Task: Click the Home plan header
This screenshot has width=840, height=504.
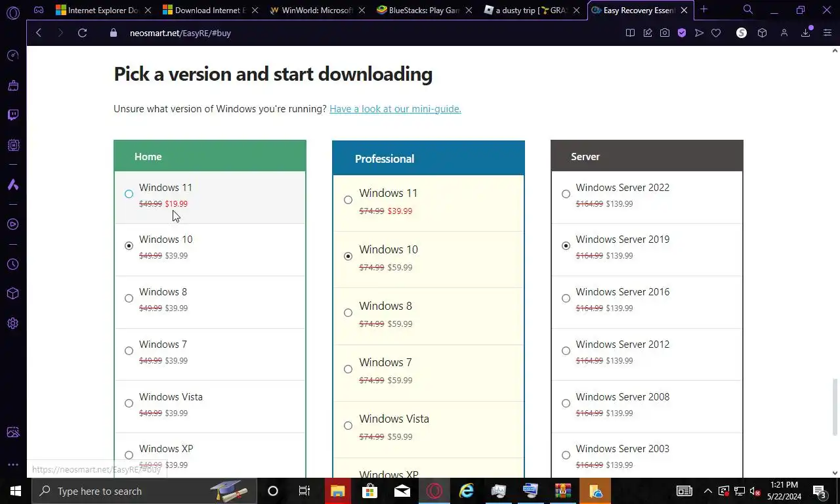Action: click(x=210, y=156)
